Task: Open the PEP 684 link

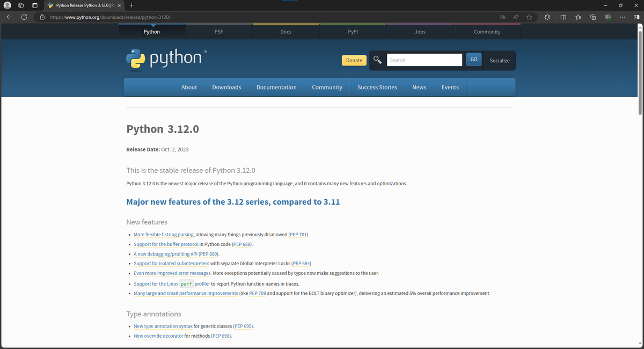Action: pos(301,264)
